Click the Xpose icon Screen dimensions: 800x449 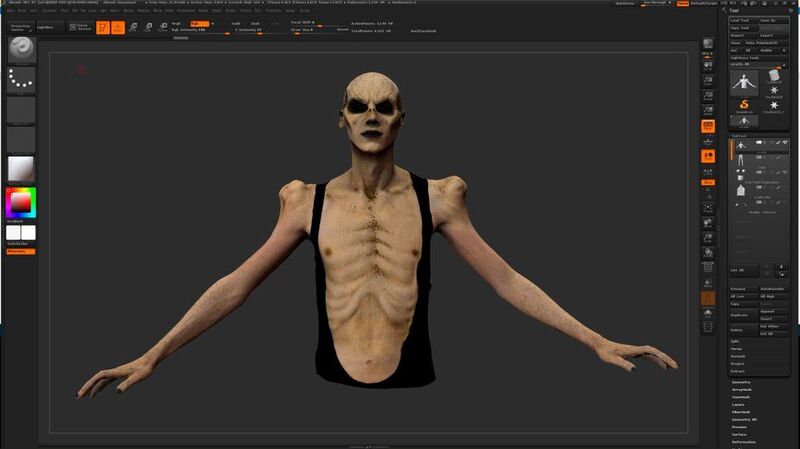pyautogui.click(x=708, y=328)
